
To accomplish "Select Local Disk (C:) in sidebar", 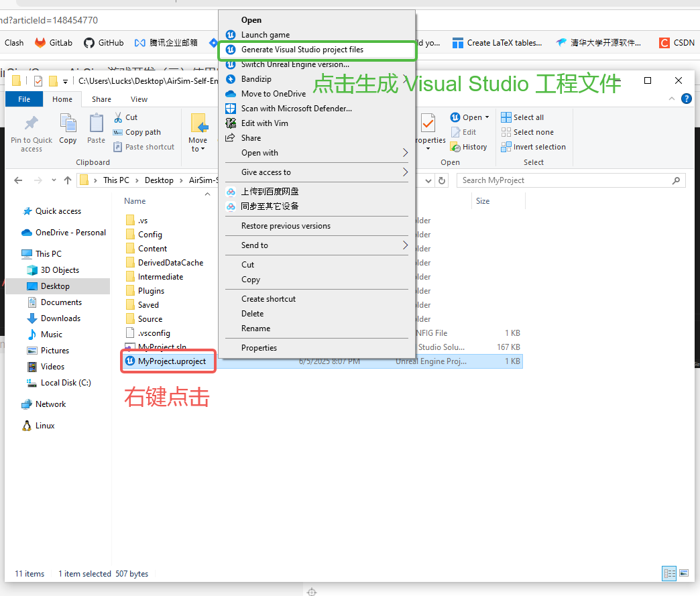I will [65, 383].
